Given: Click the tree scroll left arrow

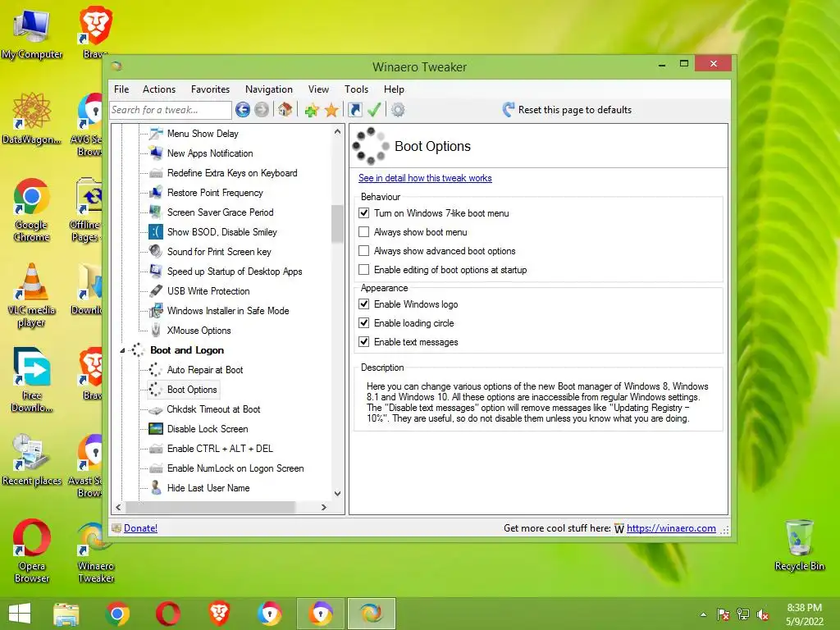Looking at the screenshot, I should click(118, 507).
